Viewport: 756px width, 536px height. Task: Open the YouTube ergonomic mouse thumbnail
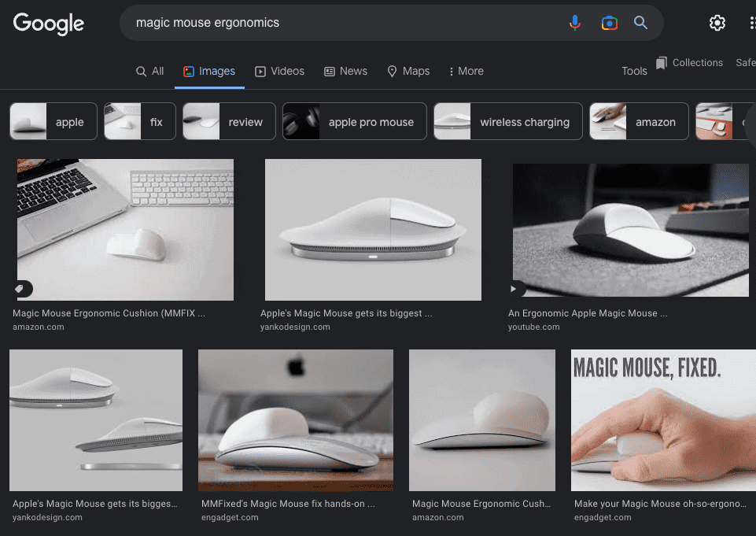[x=631, y=230]
